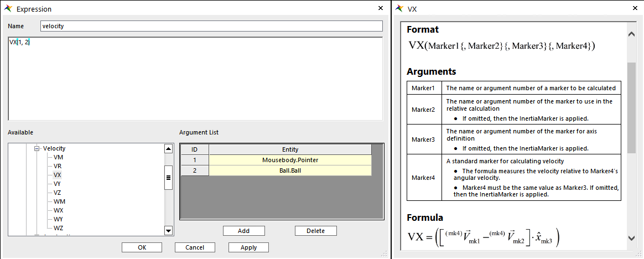Screen dimensions: 644x259
Task: Confirm the expression with OK
Action: pos(142,247)
